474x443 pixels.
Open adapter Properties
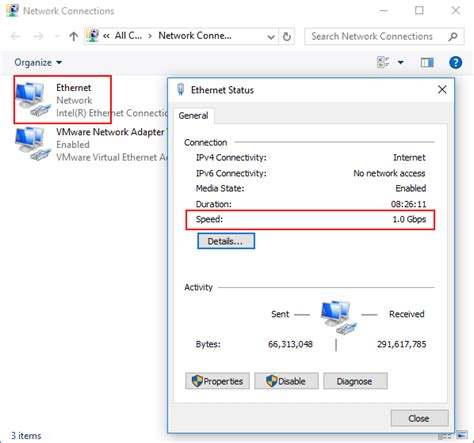click(x=217, y=381)
